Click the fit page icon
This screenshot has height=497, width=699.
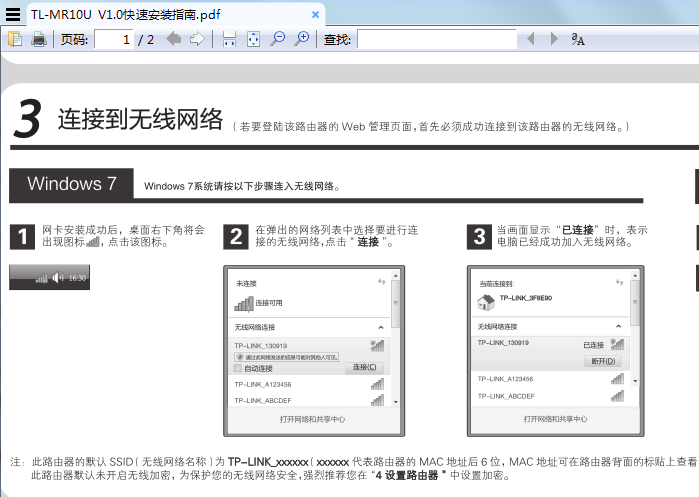point(253,39)
